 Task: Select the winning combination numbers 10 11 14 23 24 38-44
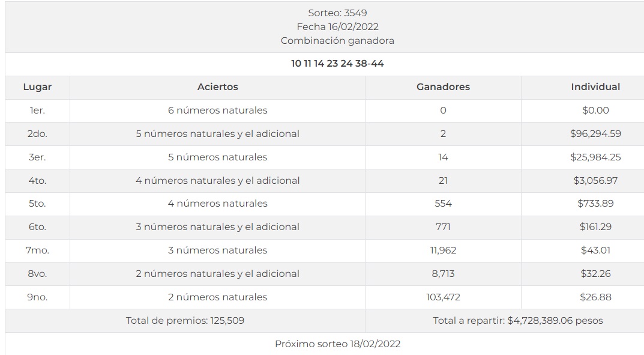[337, 64]
